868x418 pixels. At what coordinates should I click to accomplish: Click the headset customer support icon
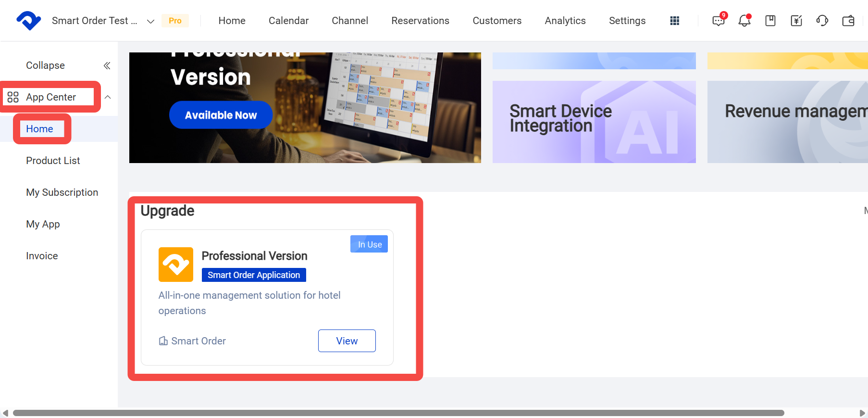822,21
